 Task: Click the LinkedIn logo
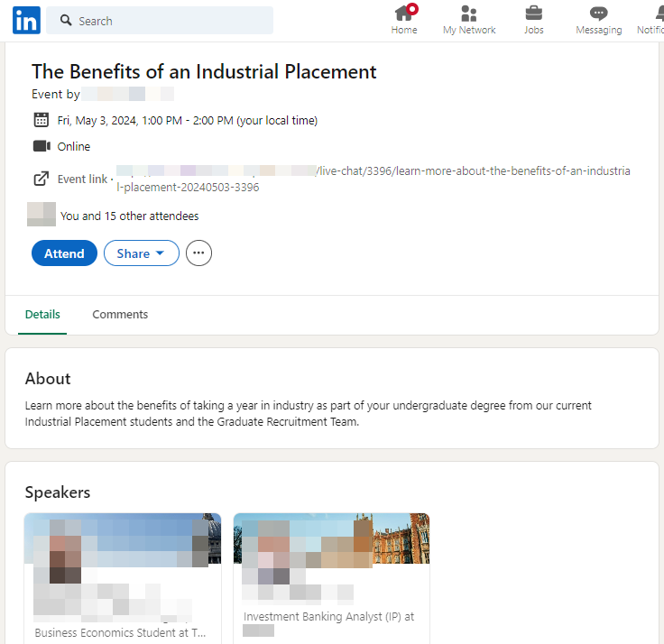[26, 20]
